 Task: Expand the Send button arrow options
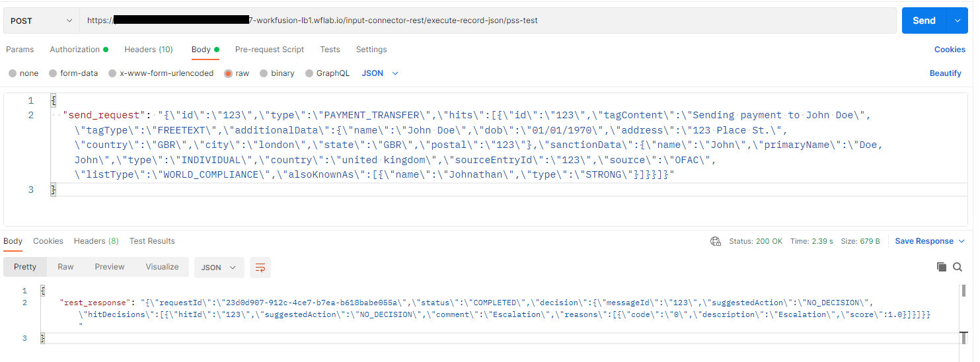point(957,20)
